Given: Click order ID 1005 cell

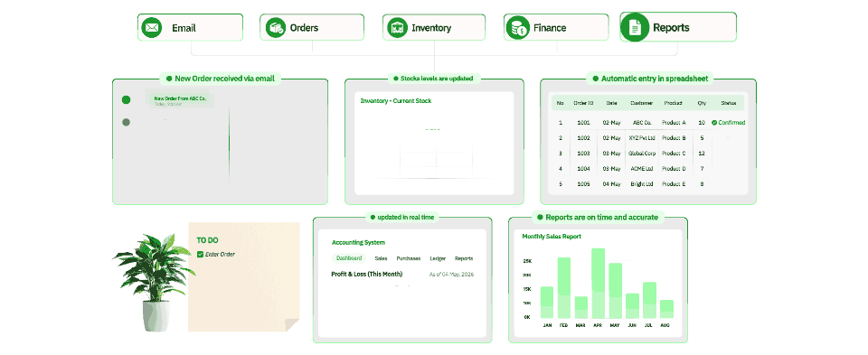Looking at the screenshot, I should [583, 183].
